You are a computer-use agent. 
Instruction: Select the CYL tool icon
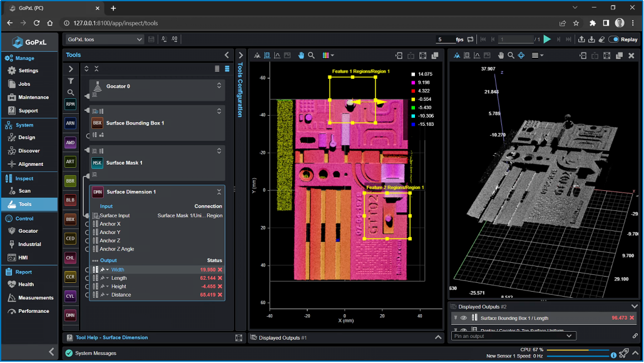coord(70,296)
